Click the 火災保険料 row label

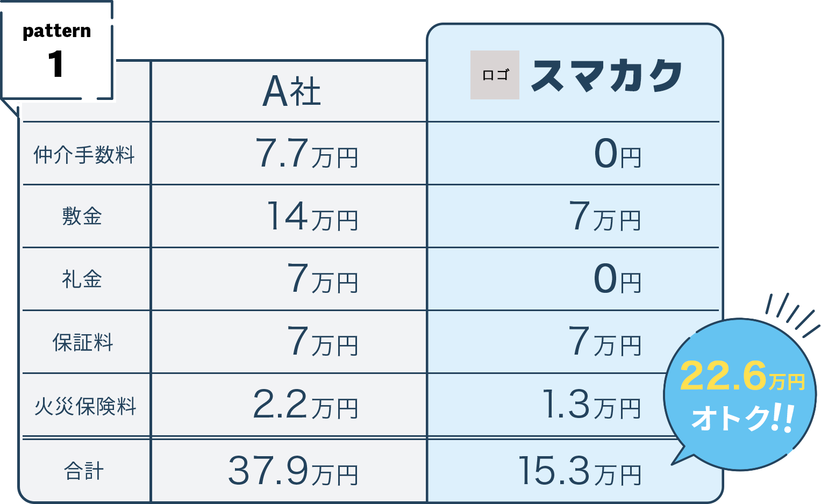pos(85,405)
